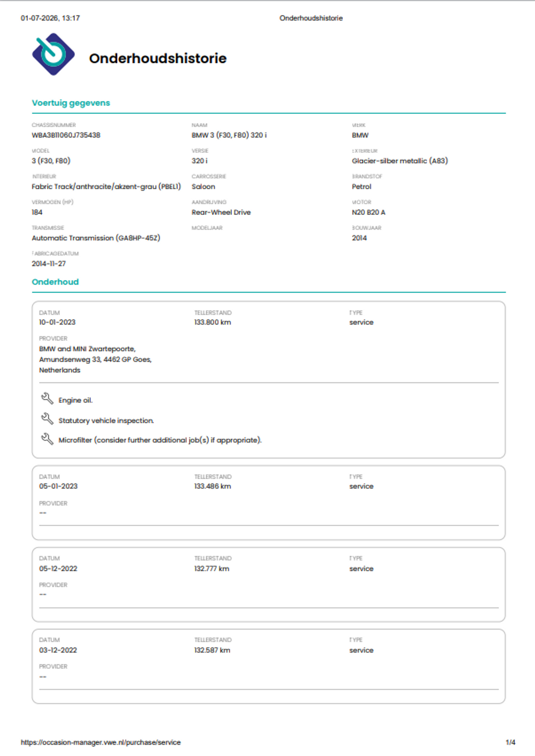Screen dimensions: 535x756
Task: Click the wrench icon beside the Microfilter entry
Action: tap(47, 439)
